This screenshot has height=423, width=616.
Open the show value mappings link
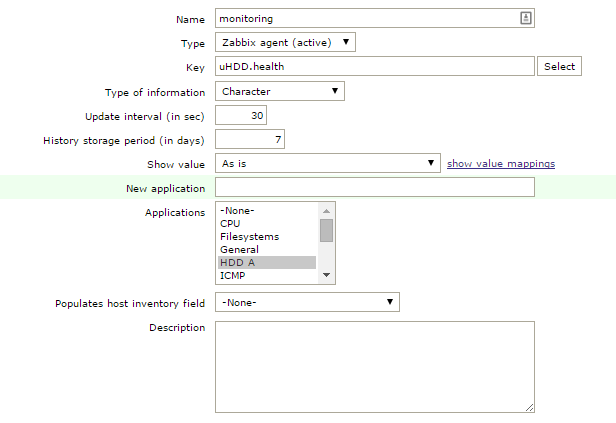tap(500, 163)
